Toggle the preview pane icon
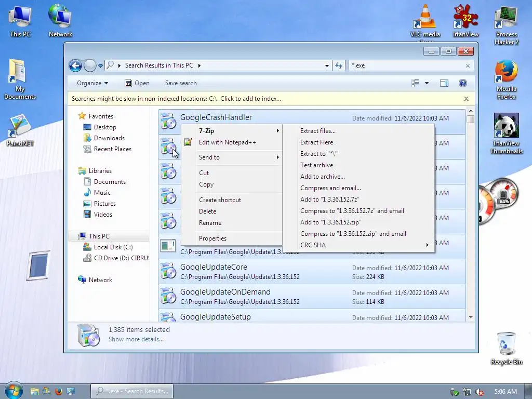Image resolution: width=532 pixels, height=399 pixels. coord(444,83)
